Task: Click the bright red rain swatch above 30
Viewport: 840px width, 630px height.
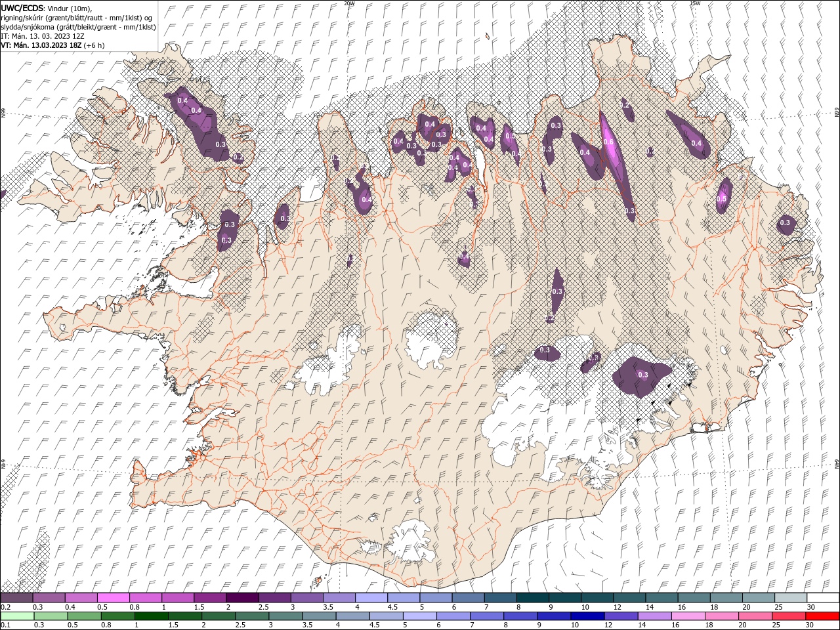Action: pyautogui.click(x=822, y=616)
